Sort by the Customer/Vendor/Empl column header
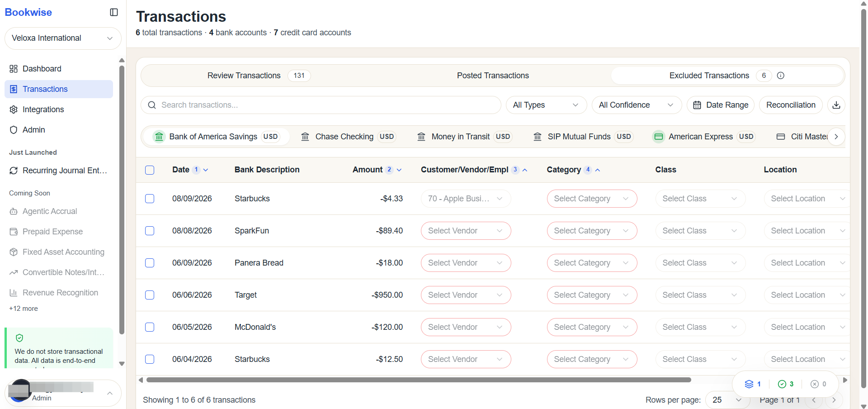Screen dimensions: 868x409 coord(474,170)
